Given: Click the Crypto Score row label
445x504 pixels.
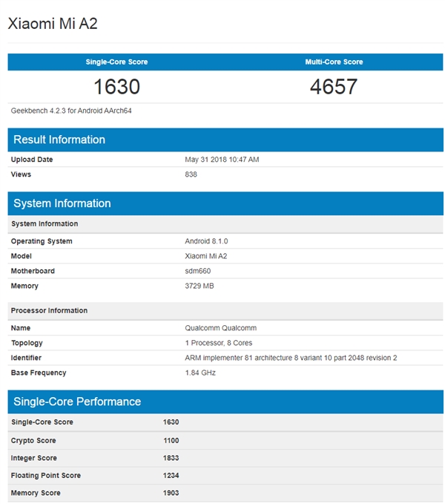Looking at the screenshot, I should (33, 440).
